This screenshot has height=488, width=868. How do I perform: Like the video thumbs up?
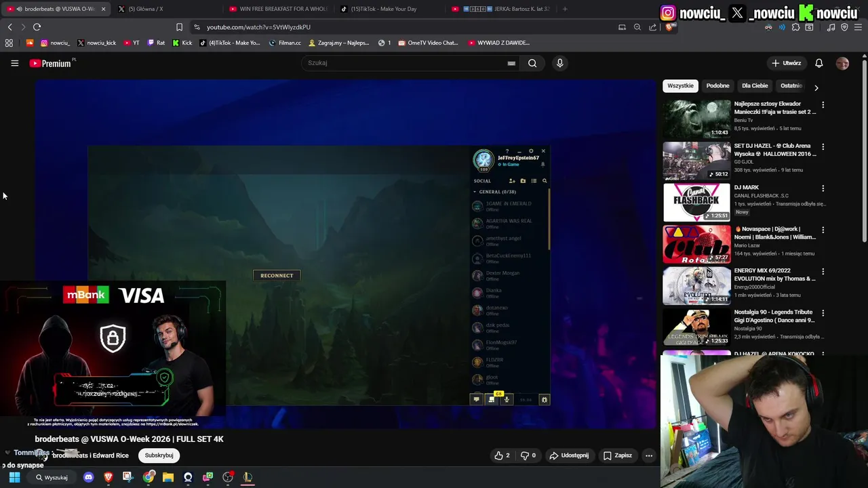click(x=502, y=455)
